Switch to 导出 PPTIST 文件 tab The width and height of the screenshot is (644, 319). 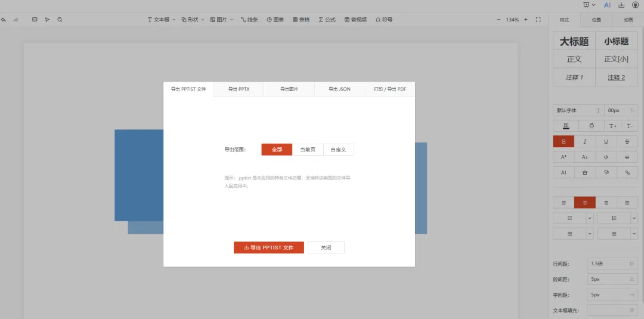point(188,89)
